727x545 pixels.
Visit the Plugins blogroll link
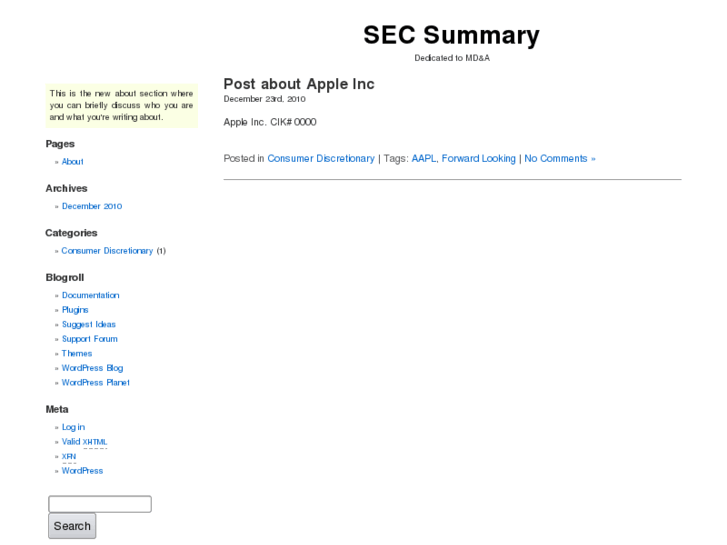(x=75, y=310)
